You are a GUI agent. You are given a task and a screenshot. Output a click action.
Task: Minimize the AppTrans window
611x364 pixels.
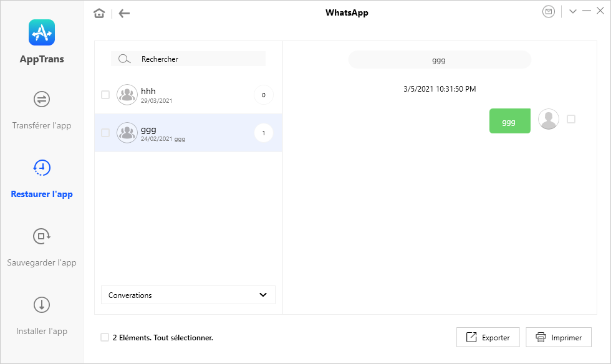coord(587,11)
